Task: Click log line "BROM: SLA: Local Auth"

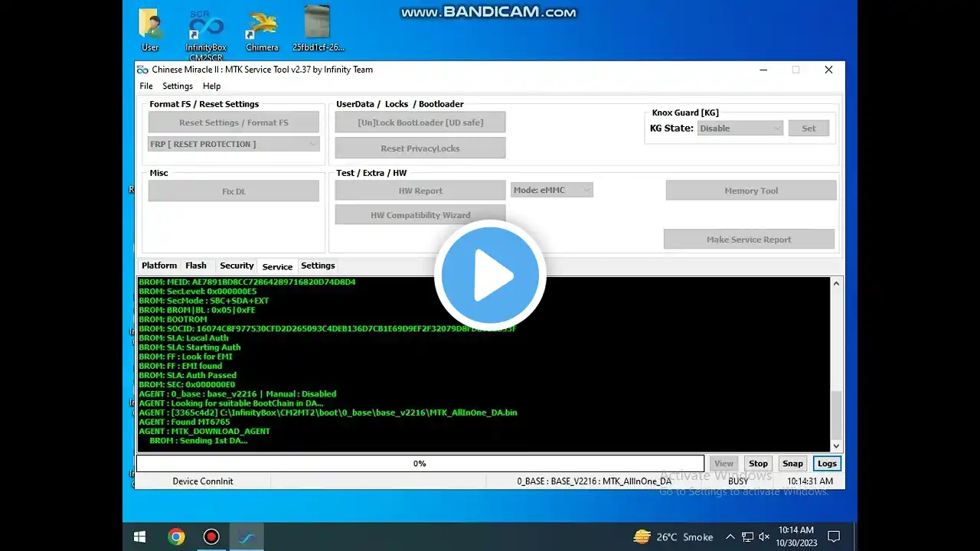Action: 184,337
